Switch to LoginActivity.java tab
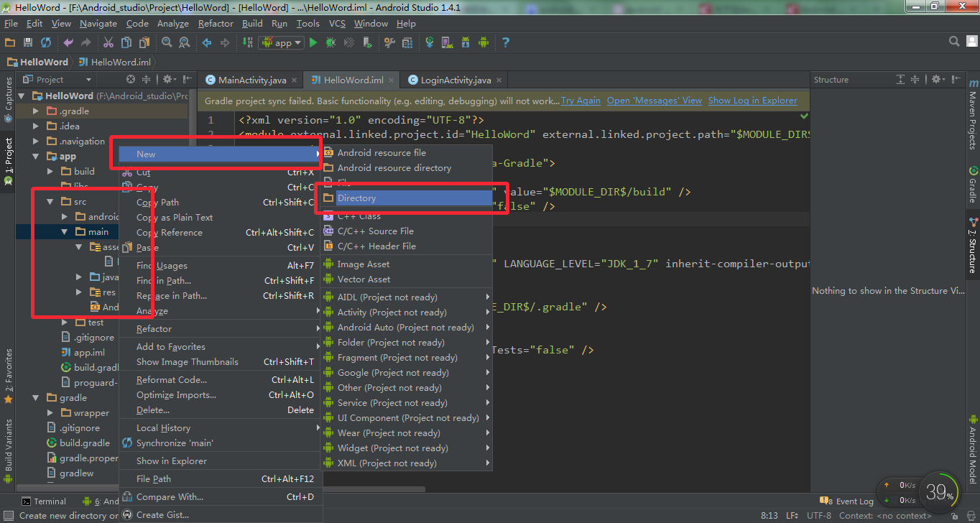This screenshot has height=523, width=980. point(456,80)
